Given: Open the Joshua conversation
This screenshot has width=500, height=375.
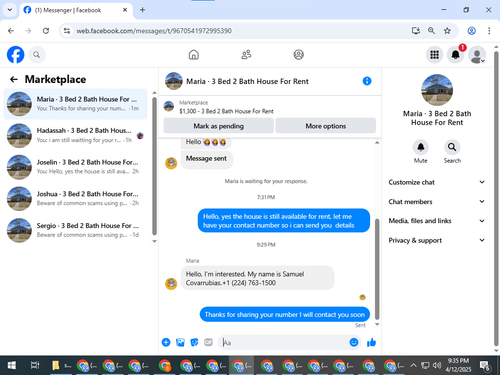Looking at the screenshot, I should click(75, 199).
